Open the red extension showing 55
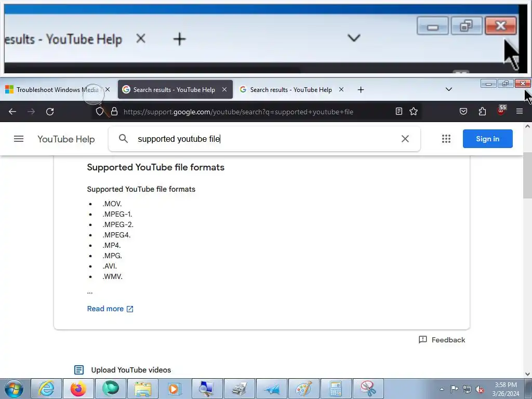 501,110
